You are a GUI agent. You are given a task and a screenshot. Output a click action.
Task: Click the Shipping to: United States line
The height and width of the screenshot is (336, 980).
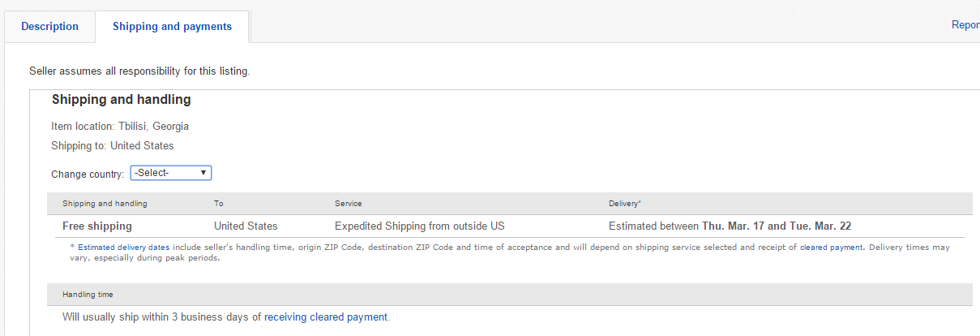112,146
